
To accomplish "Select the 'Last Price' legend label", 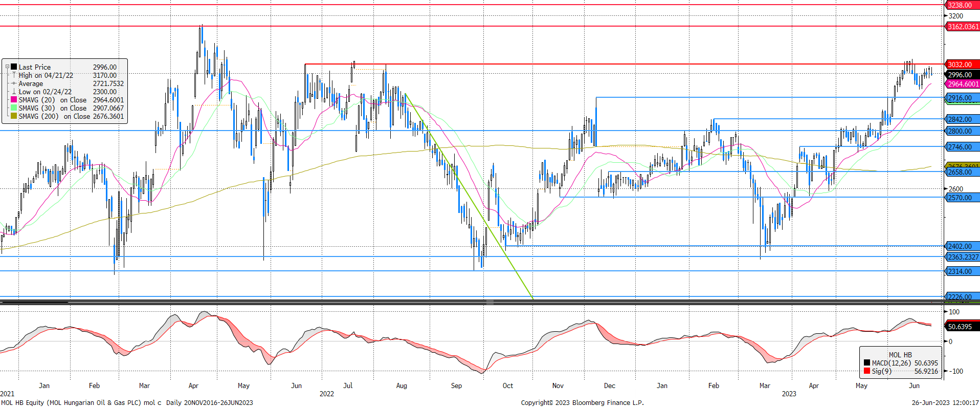I will (x=35, y=67).
